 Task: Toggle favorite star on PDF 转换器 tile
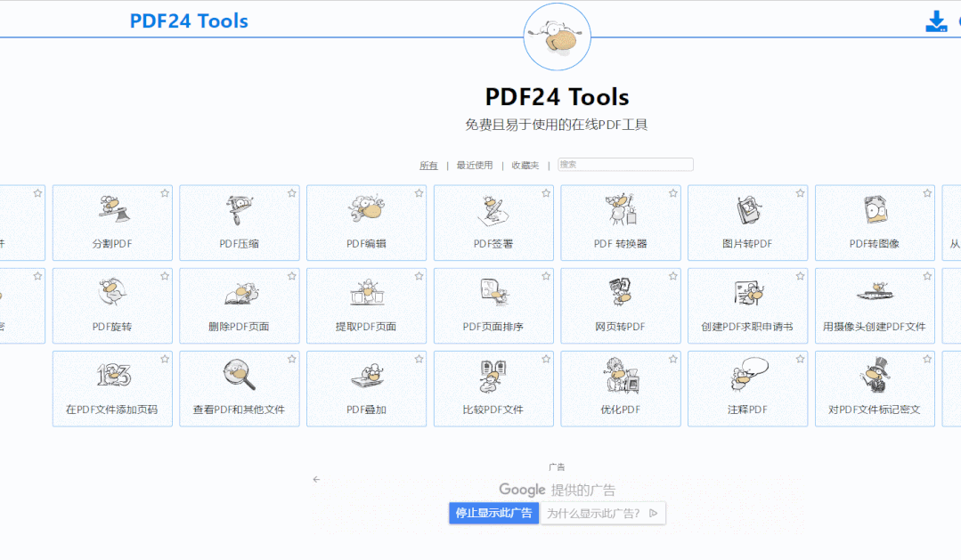[673, 193]
